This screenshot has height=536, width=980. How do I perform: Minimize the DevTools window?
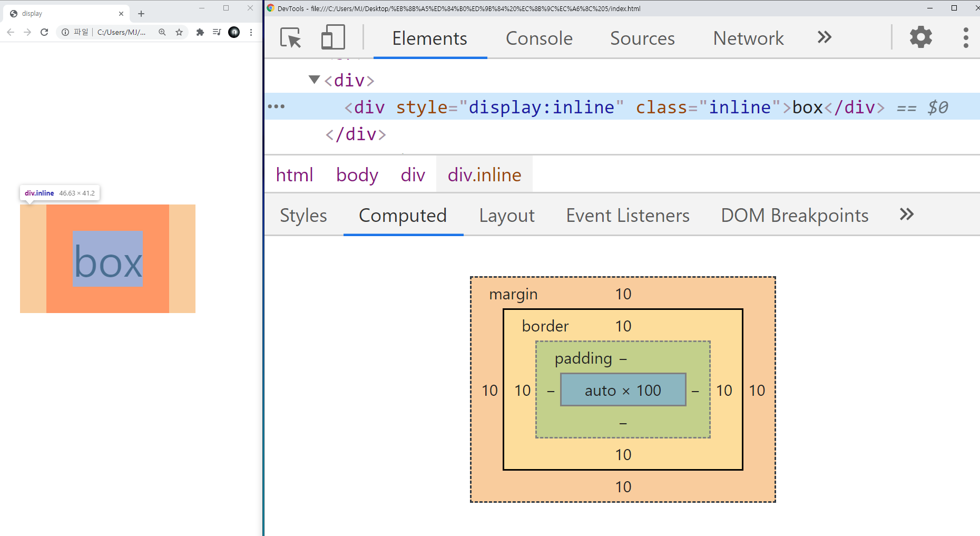coord(930,8)
